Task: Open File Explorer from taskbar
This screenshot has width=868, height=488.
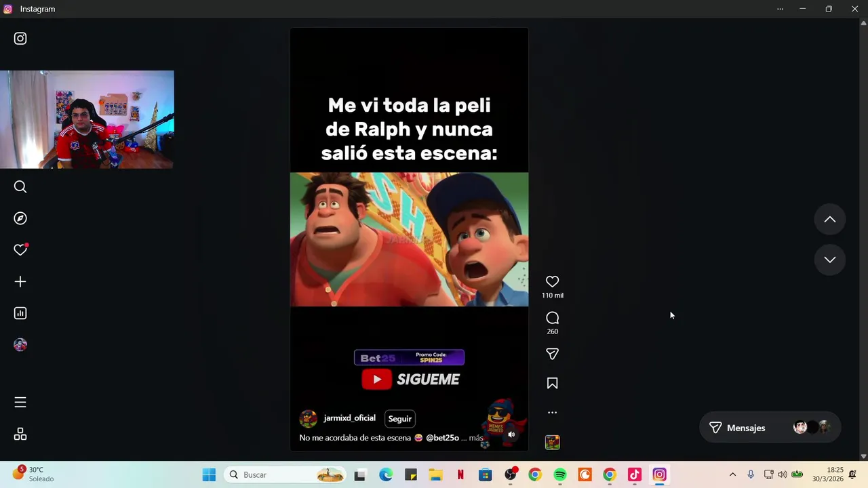Action: pos(435,474)
